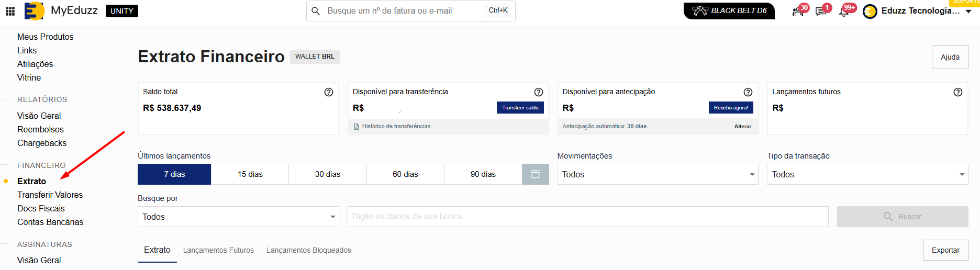Click the MyEduzz logo icon
Screen dimensions: 980x270
click(35, 11)
